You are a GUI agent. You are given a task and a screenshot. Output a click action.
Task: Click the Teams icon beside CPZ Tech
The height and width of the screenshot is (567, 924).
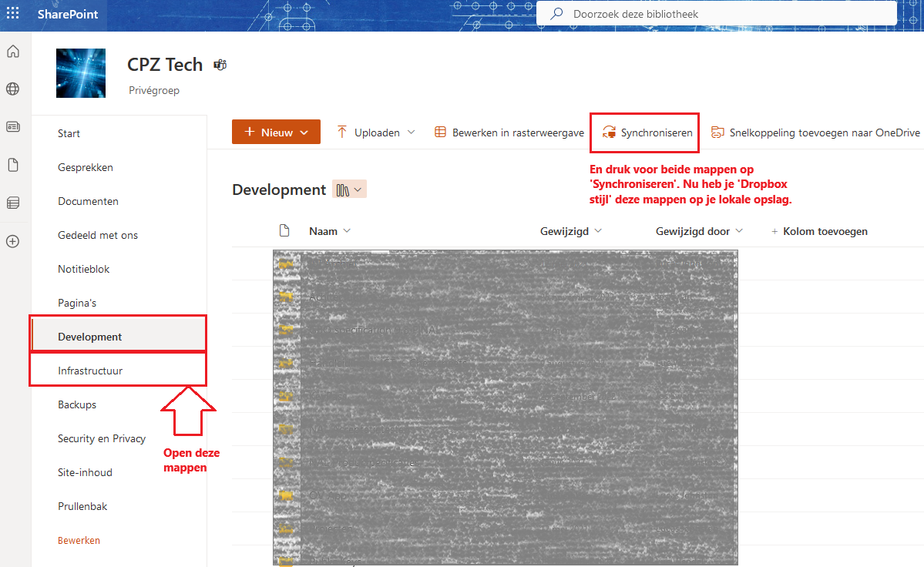220,65
